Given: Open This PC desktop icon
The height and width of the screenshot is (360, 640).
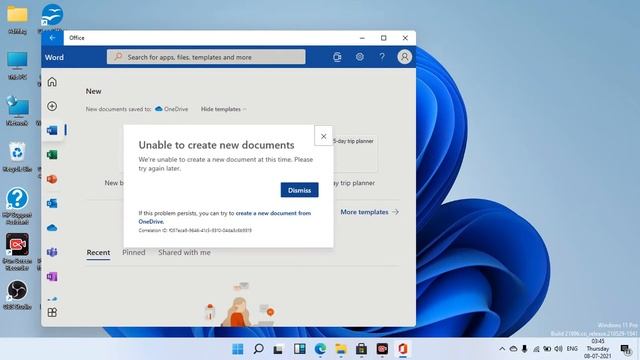Looking at the screenshot, I should [x=17, y=65].
